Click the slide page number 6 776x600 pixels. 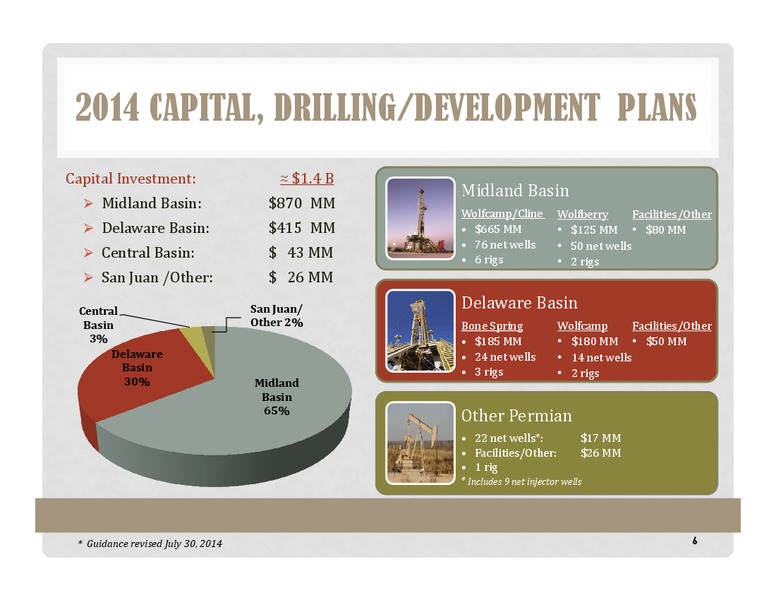(695, 541)
